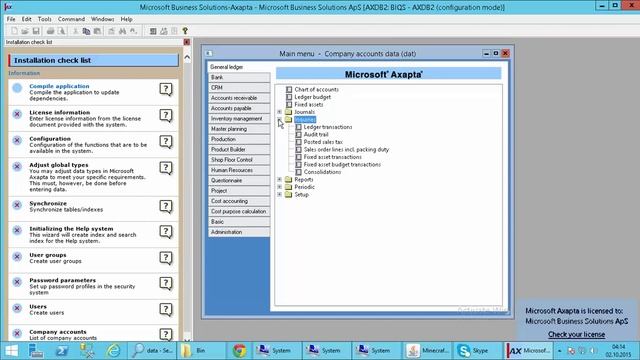
Task: Click the Find binoculars toolbar icon
Action: 122,31
